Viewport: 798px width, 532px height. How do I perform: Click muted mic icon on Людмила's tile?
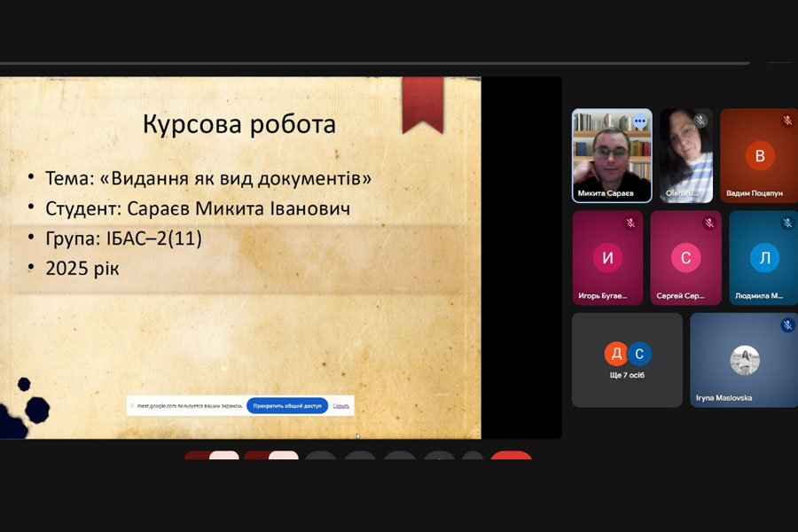click(786, 223)
